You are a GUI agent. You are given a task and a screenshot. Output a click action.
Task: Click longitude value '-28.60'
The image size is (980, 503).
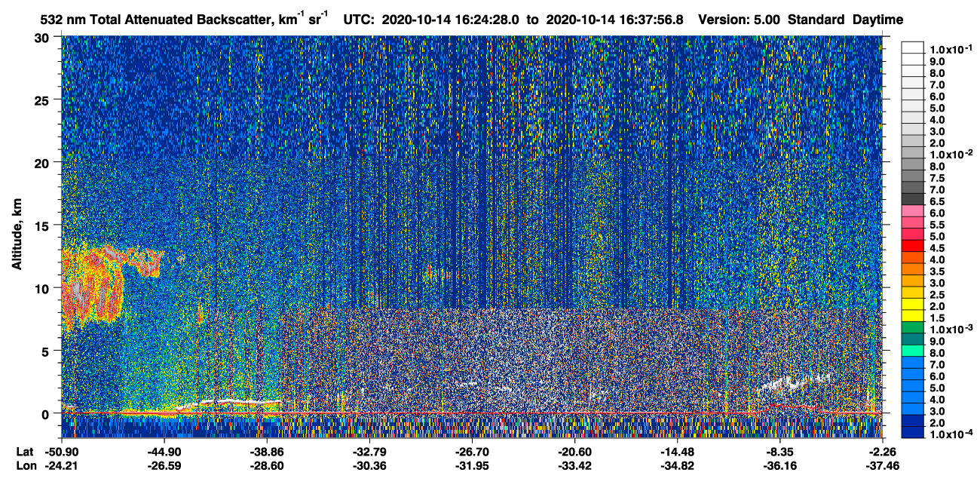[266, 465]
